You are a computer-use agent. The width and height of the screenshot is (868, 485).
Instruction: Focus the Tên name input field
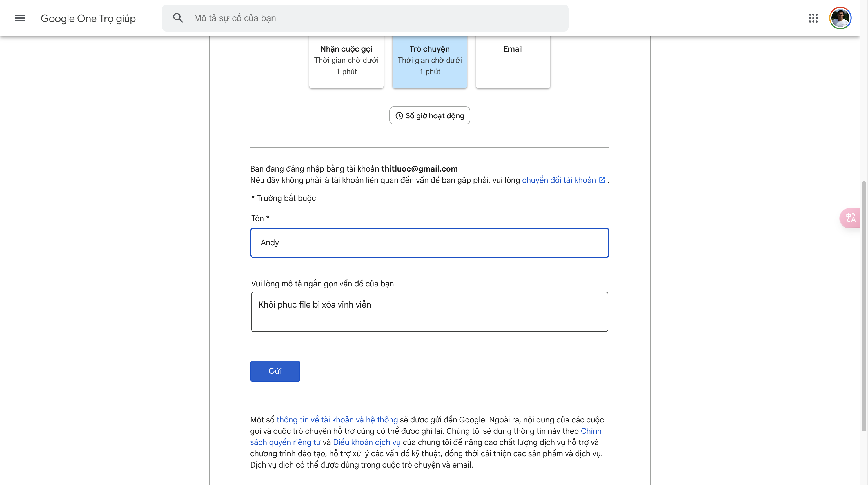(429, 243)
